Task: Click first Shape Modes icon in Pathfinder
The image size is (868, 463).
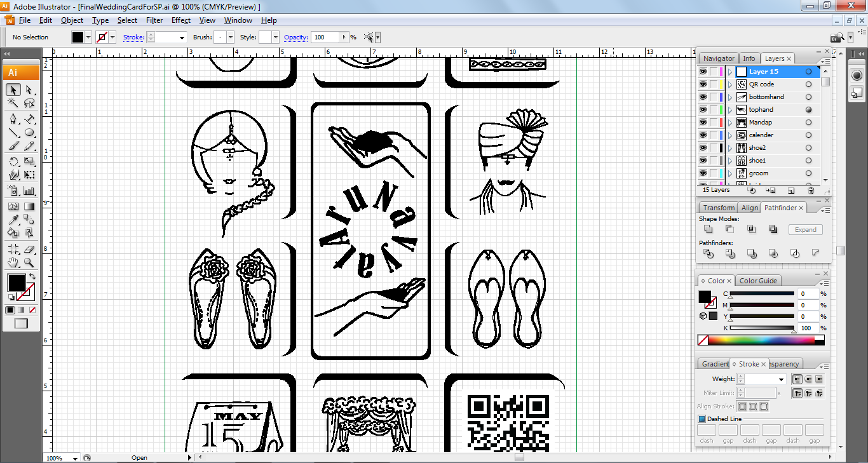Action: (x=709, y=229)
